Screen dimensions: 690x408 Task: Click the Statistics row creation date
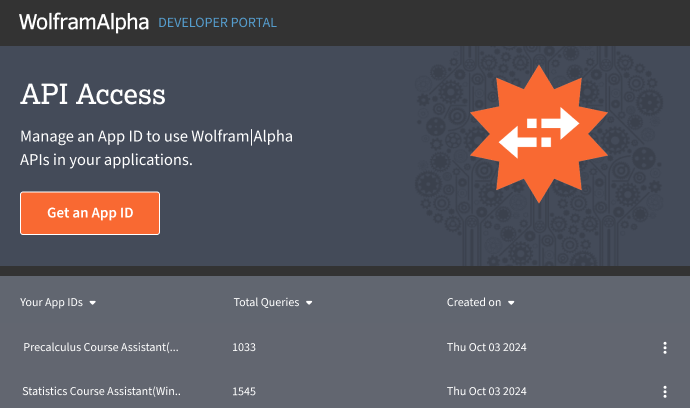[486, 392]
